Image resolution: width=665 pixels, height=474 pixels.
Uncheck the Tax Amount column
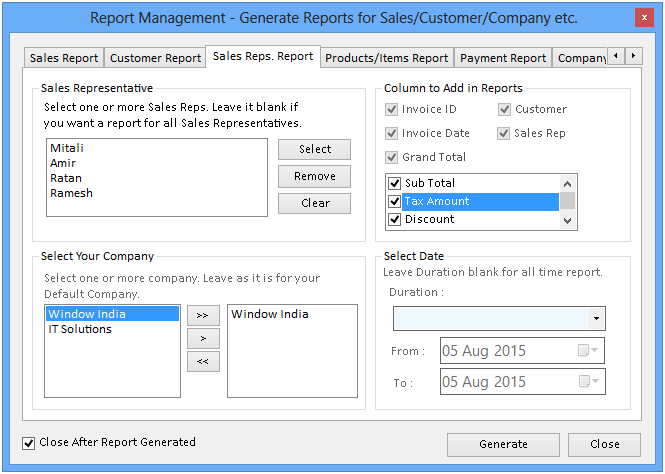click(x=394, y=201)
